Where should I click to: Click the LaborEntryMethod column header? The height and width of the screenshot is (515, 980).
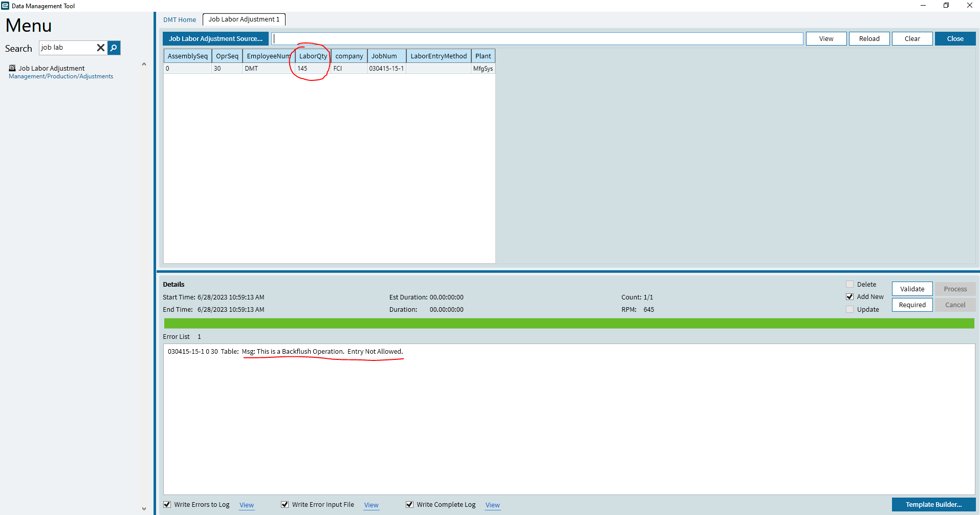(439, 56)
